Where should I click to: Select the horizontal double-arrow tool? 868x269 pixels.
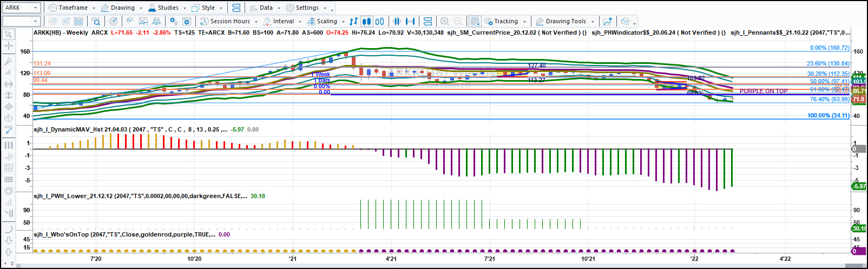[x=9, y=84]
